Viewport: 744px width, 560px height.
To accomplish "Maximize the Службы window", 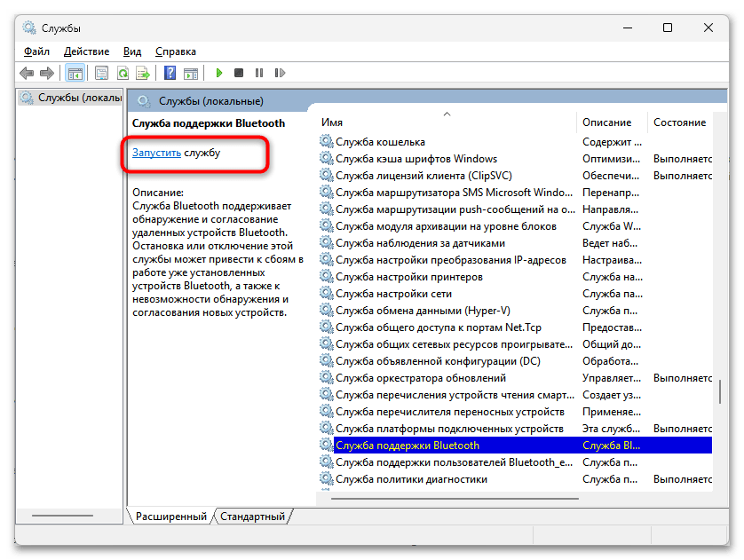I will [x=667, y=28].
